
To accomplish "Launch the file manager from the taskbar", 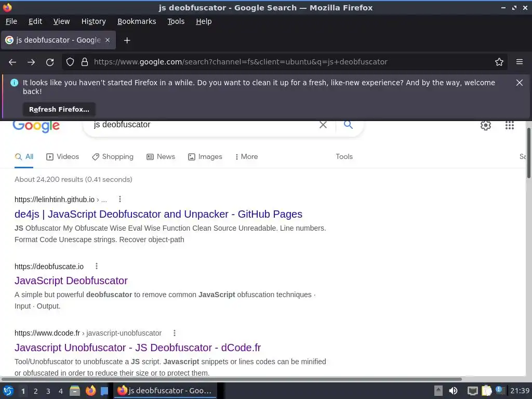I will [x=75, y=391].
